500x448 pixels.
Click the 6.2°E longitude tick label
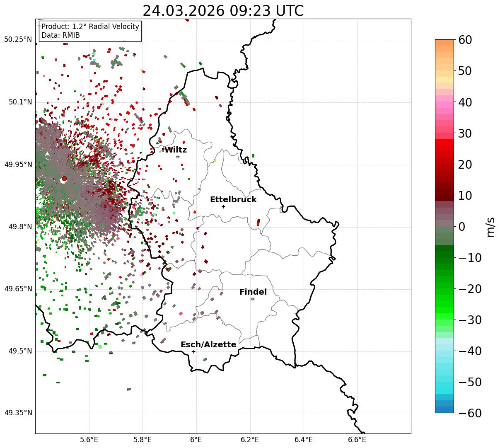(x=250, y=439)
